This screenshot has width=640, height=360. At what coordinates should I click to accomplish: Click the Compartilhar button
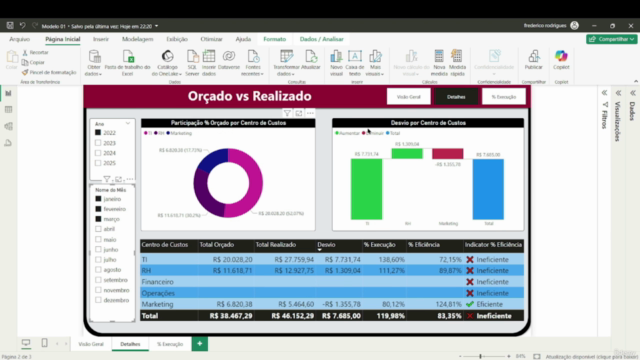point(611,39)
